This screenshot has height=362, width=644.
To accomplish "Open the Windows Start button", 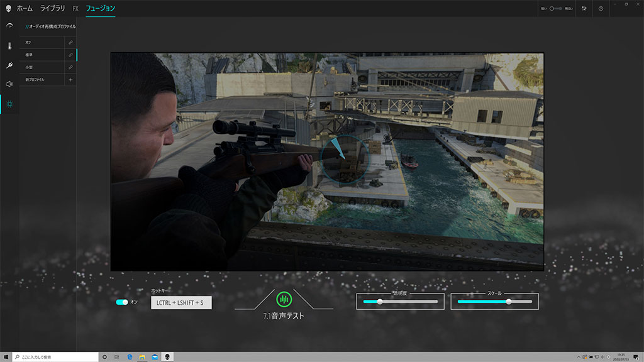I will [x=6, y=357].
